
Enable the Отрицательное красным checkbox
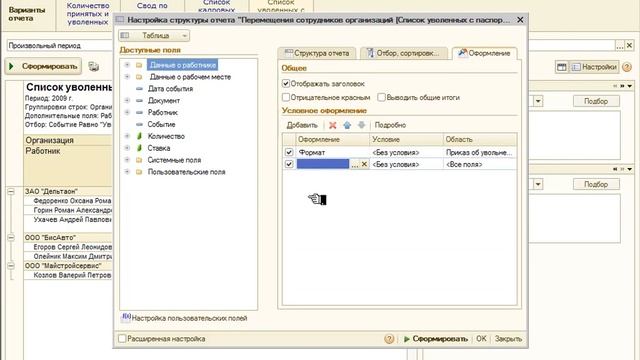(286, 97)
